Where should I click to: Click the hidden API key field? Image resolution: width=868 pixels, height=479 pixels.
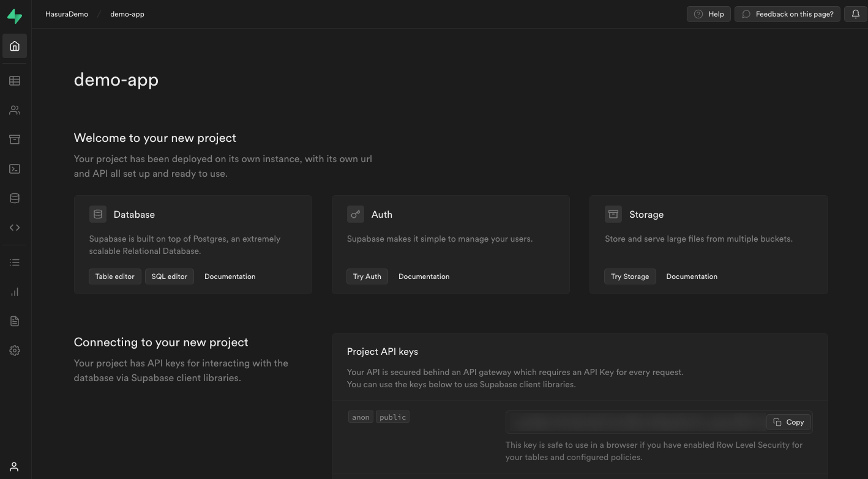(x=630, y=421)
